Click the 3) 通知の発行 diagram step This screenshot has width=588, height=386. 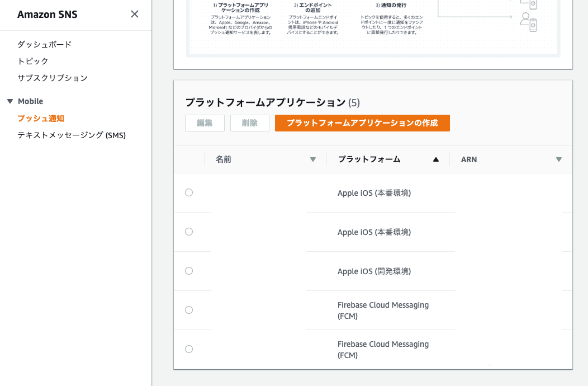tap(391, 5)
